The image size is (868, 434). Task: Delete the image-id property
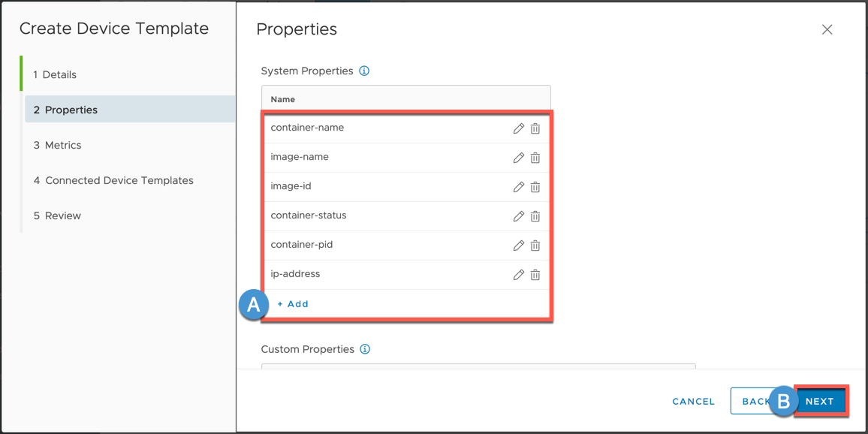coord(535,187)
